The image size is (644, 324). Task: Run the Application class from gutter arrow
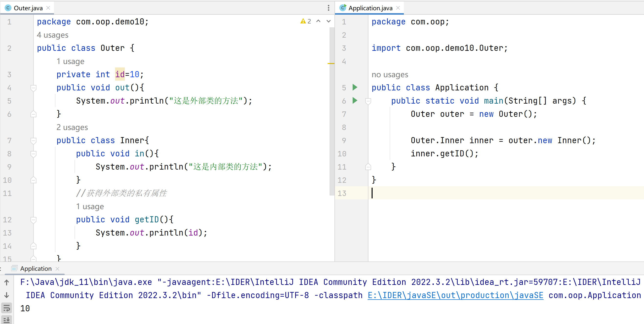[354, 87]
